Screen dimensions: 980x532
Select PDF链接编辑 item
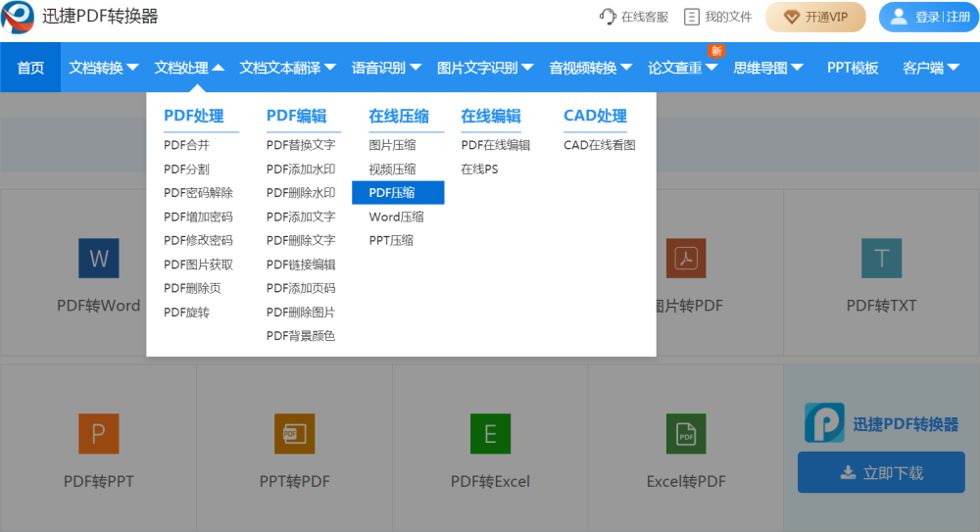[301, 265]
